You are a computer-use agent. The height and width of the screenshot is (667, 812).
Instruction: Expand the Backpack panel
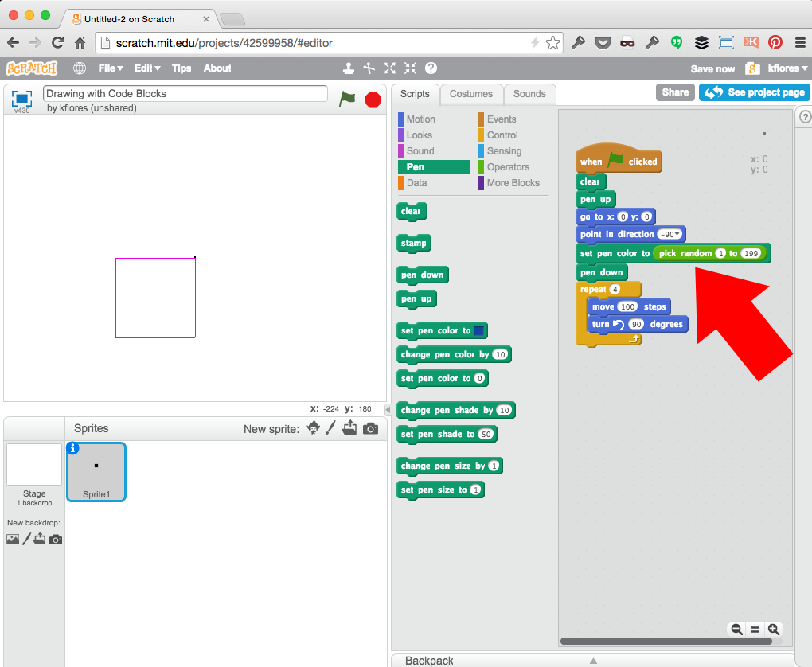593,661
